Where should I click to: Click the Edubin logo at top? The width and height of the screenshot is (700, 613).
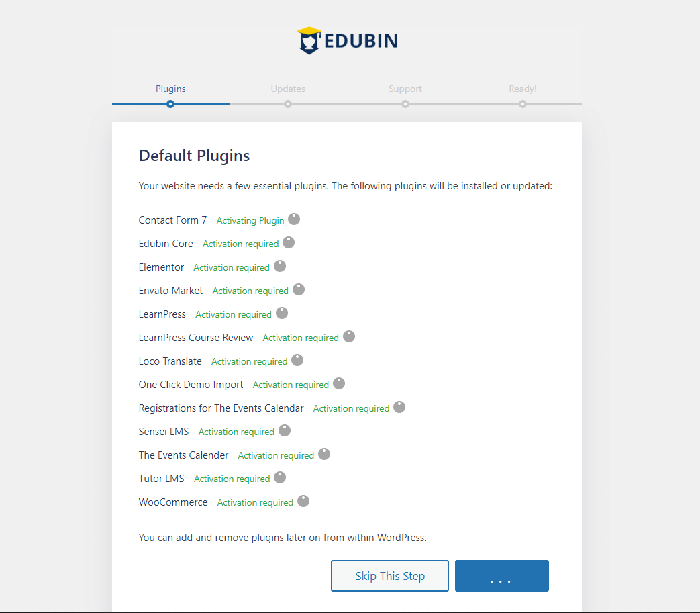point(348,40)
